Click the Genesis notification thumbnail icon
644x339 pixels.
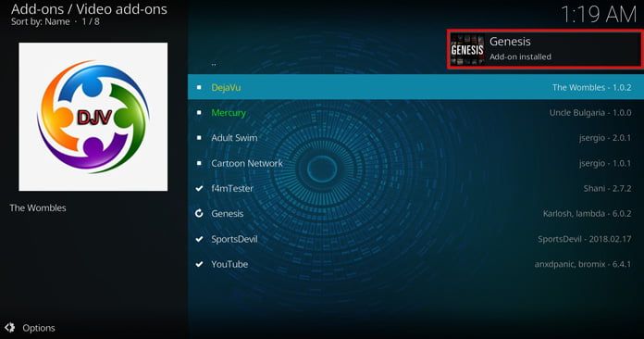pyautogui.click(x=467, y=49)
